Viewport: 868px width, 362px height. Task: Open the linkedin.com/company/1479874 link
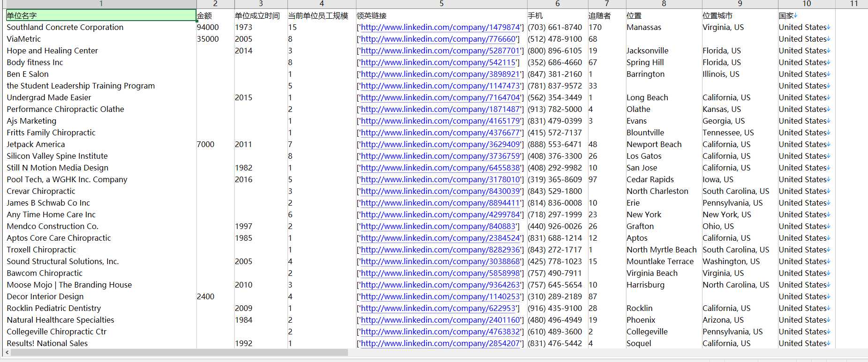tap(440, 27)
